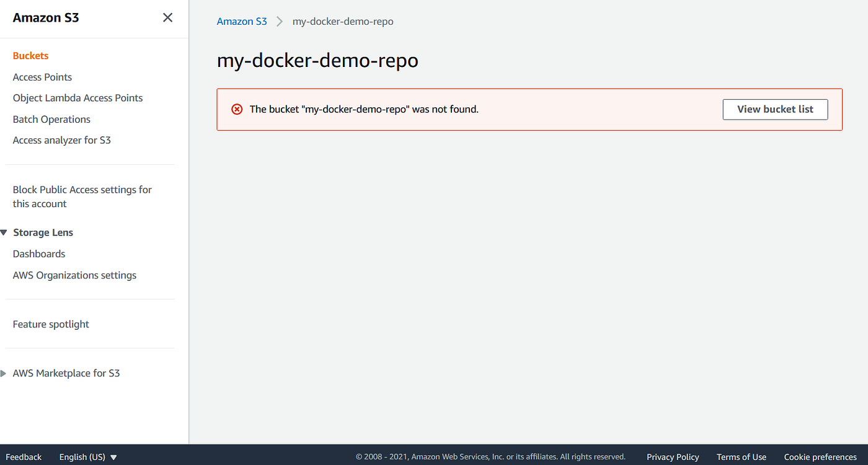Open Access Points in the sidebar

(42, 77)
